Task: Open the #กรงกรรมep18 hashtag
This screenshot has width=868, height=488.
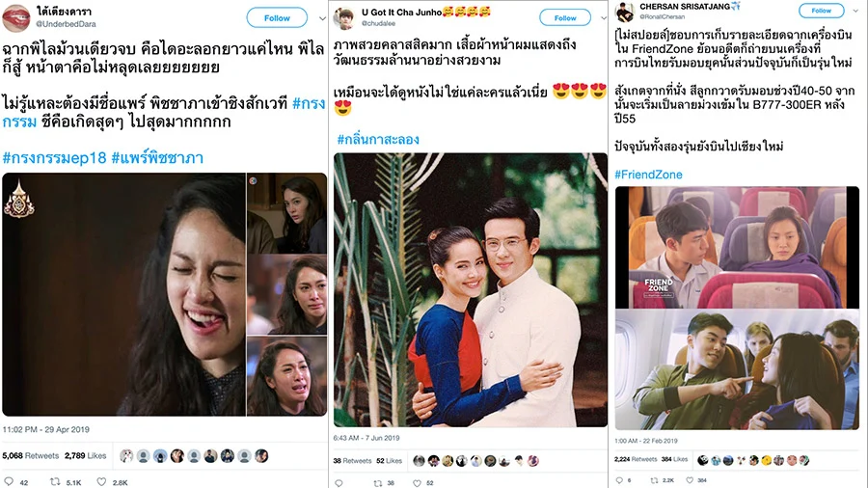Action: click(54, 158)
